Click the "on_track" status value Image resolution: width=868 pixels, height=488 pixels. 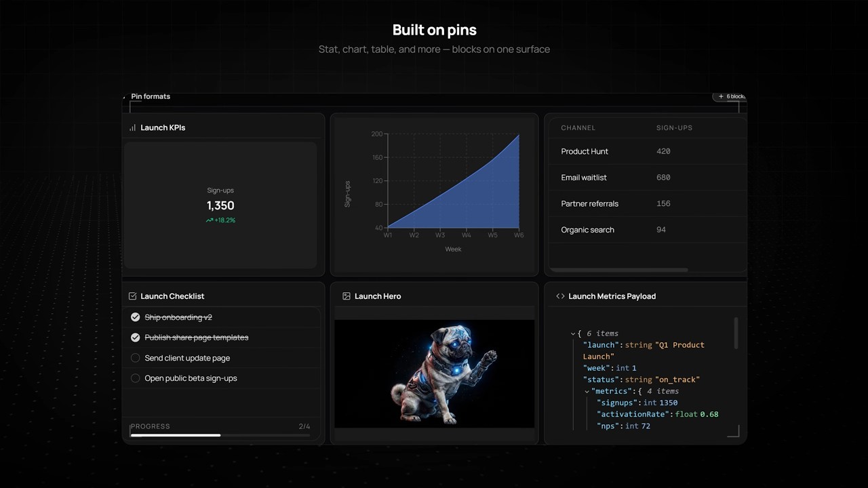point(677,380)
